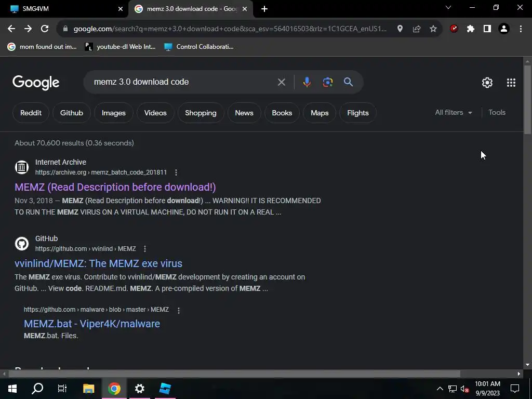Reload the Google search page
The width and height of the screenshot is (532, 399).
click(45, 29)
